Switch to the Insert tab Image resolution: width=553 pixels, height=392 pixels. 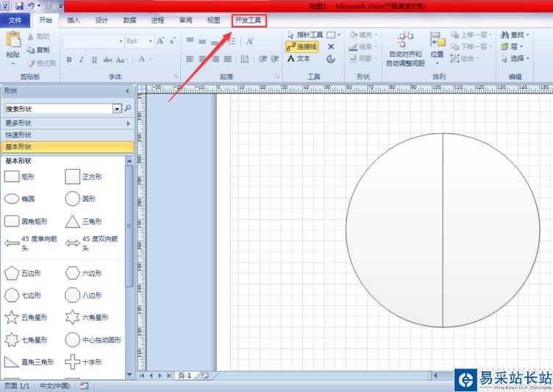tap(73, 20)
